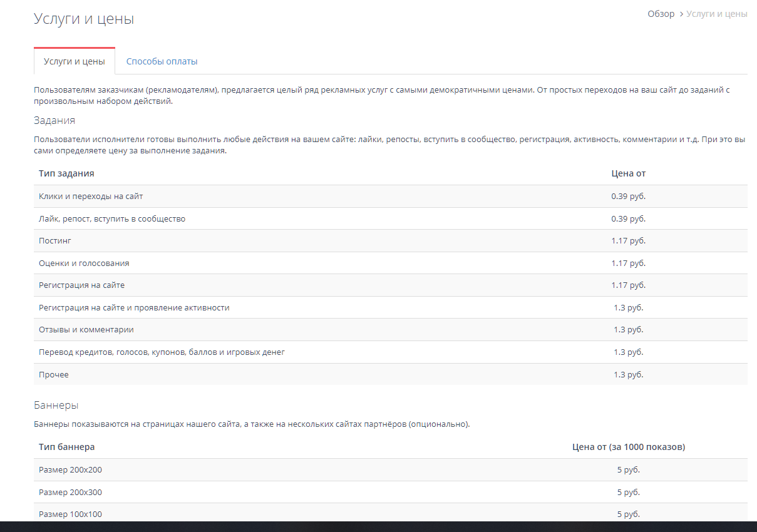
Task: Go to Обзор breadcrumb link
Action: pos(661,14)
